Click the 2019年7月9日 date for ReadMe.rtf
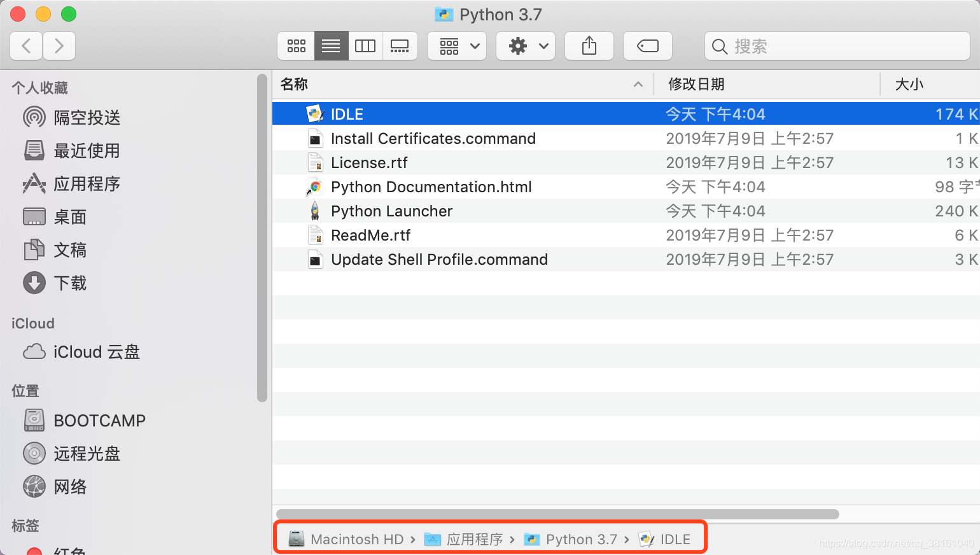The width and height of the screenshot is (980, 555). (x=750, y=235)
